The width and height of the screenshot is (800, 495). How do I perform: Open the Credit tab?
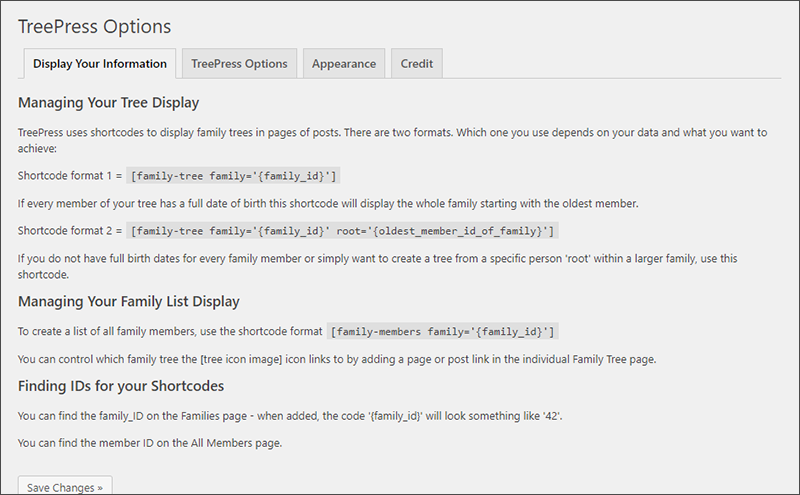(x=417, y=64)
